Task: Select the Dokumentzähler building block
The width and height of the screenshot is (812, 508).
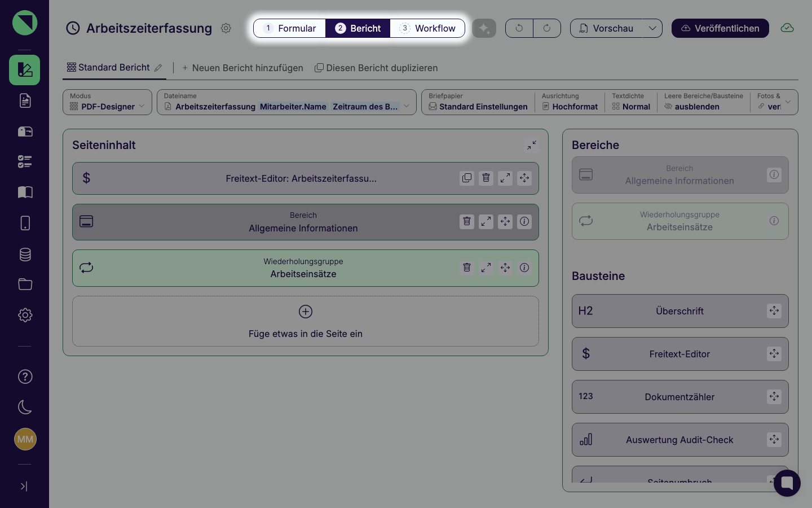Action: (x=680, y=397)
